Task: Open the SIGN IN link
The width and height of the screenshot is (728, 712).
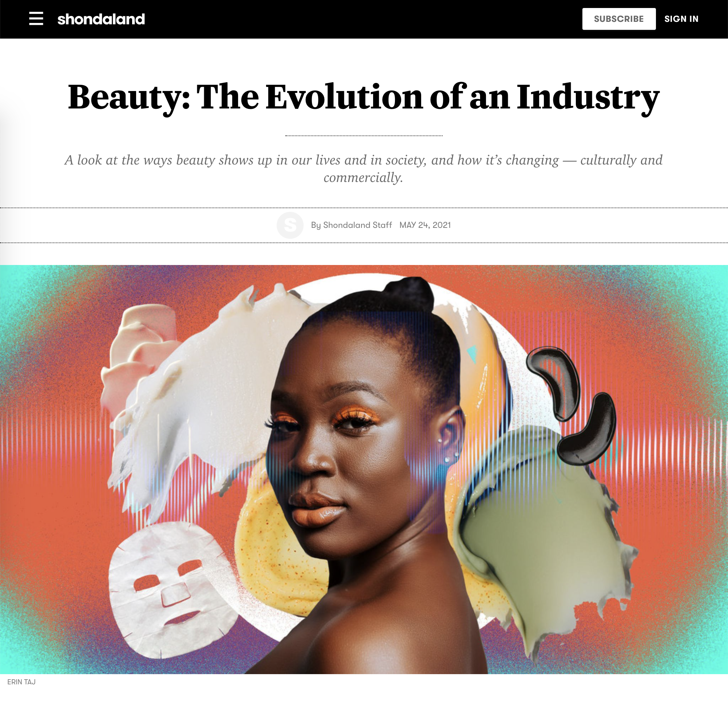Action: tap(681, 19)
